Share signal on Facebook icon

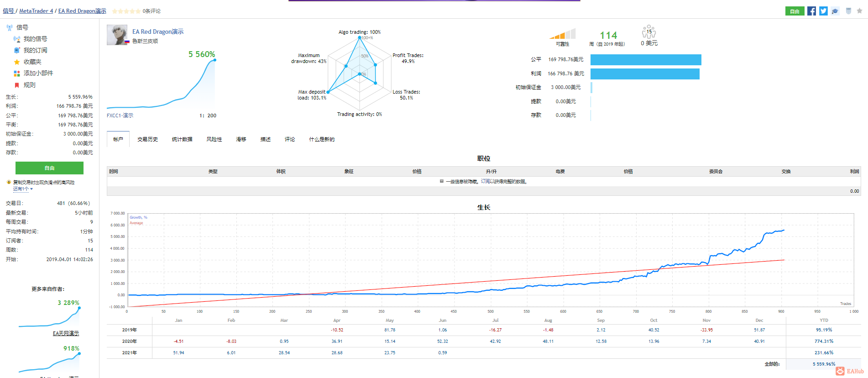coord(811,11)
